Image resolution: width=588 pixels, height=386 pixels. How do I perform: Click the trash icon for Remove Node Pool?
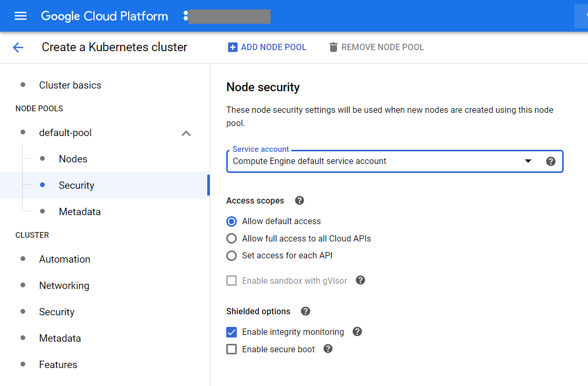coord(333,47)
